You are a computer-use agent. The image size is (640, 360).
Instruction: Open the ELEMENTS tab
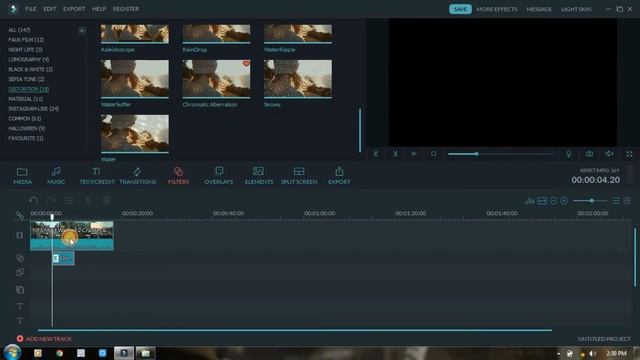259,176
